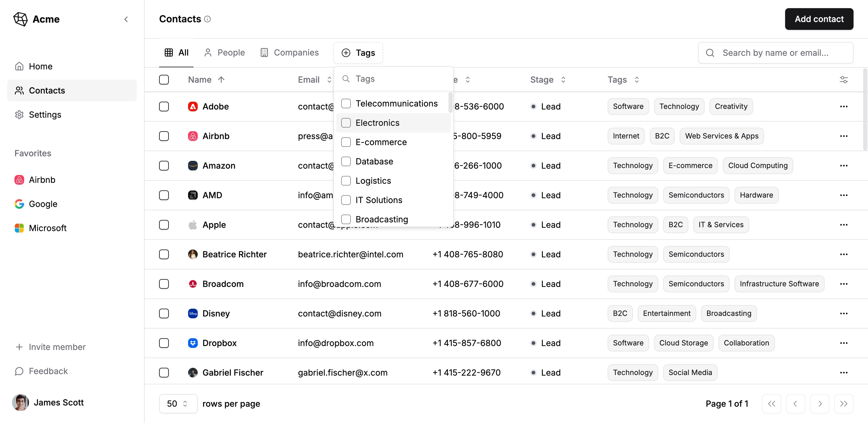This screenshot has height=423, width=868.
Task: Click the Invite member link
Action: coord(57,346)
